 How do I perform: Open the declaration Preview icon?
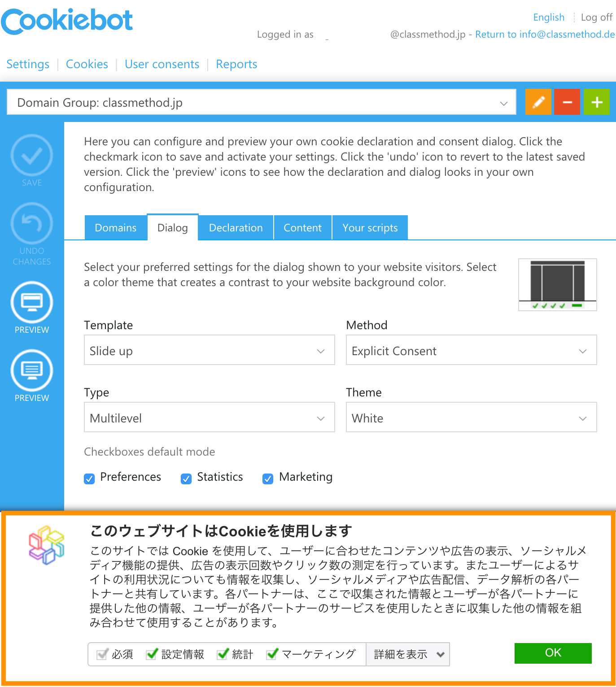click(x=32, y=370)
